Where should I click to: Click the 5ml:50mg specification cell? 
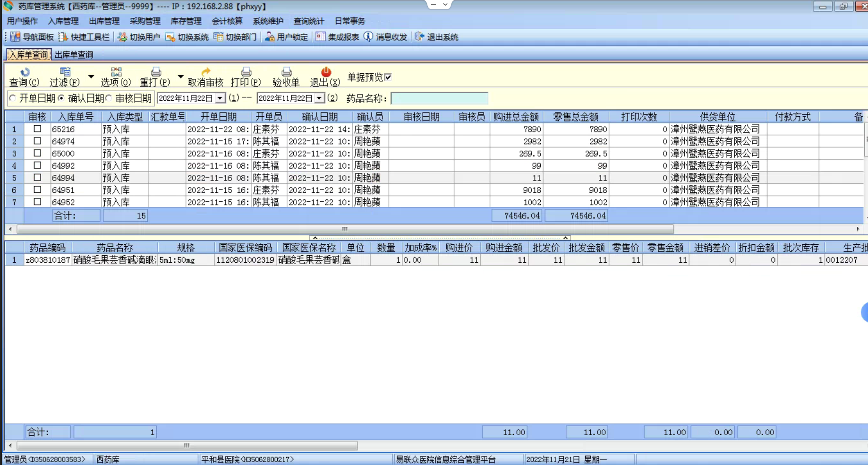[186, 260]
